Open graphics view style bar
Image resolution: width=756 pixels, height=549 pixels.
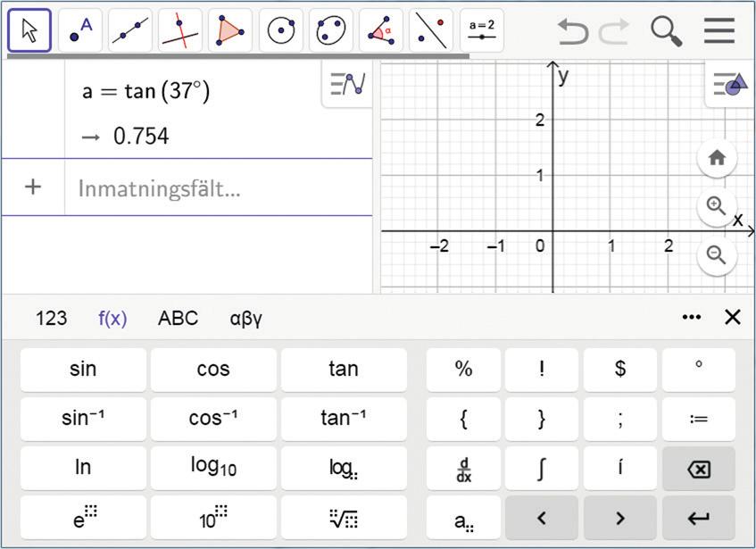tap(730, 84)
